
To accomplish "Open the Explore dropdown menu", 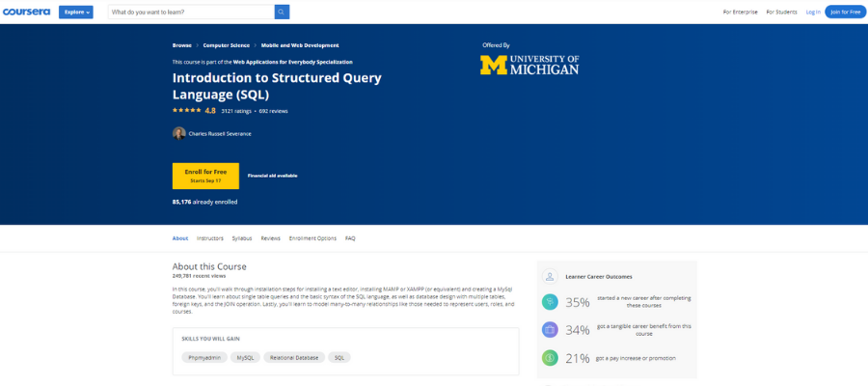I will [76, 12].
